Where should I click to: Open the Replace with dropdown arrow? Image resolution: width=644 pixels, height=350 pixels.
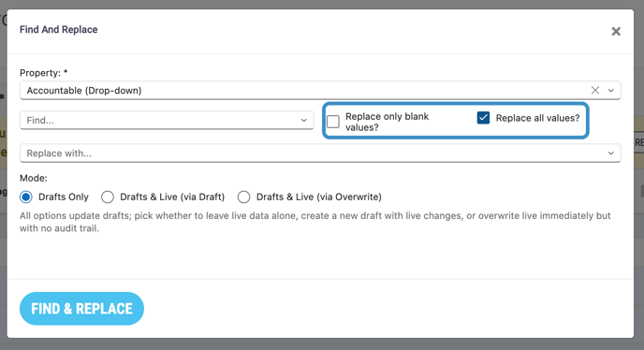pos(610,153)
